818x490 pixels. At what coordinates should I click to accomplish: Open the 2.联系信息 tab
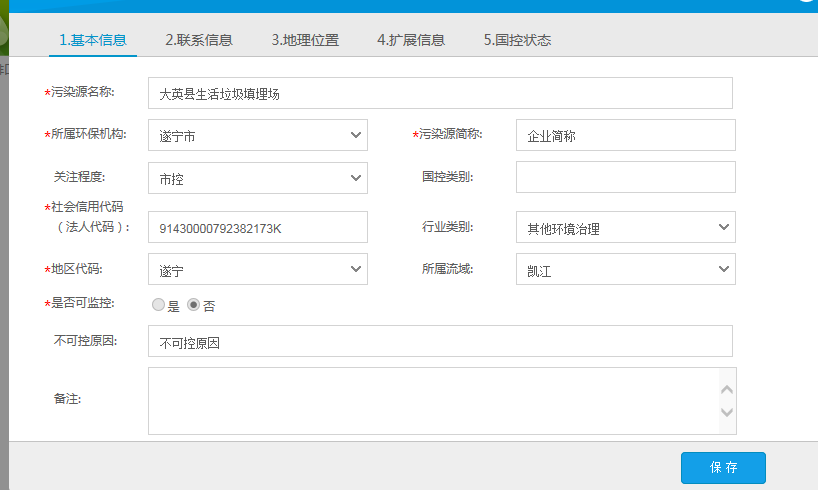(199, 40)
